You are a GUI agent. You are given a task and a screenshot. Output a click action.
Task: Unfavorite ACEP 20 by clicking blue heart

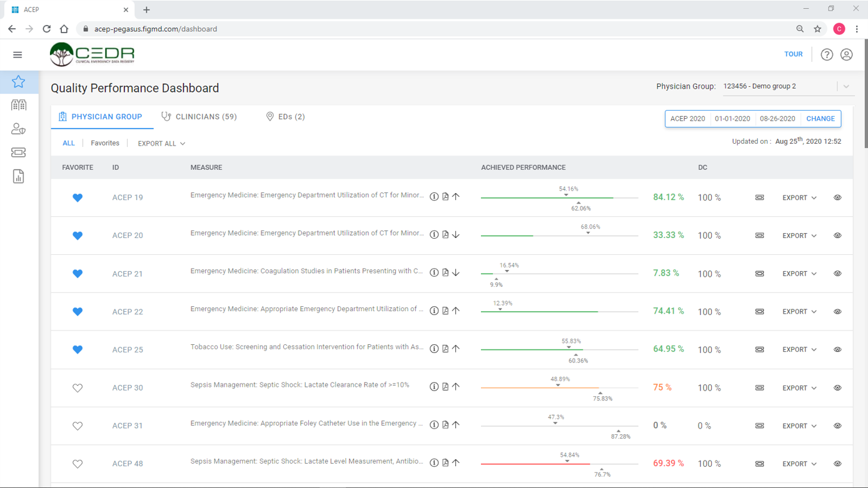[x=78, y=236]
